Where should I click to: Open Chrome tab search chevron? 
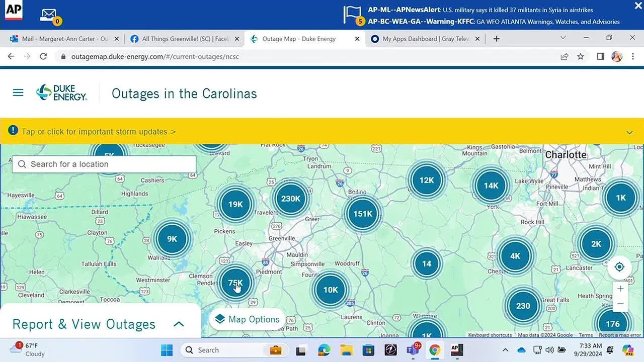pyautogui.click(x=563, y=38)
